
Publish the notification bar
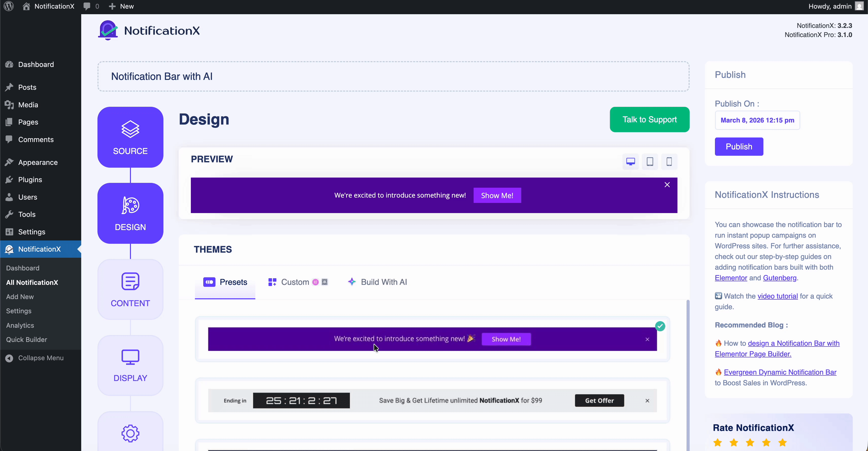(739, 147)
